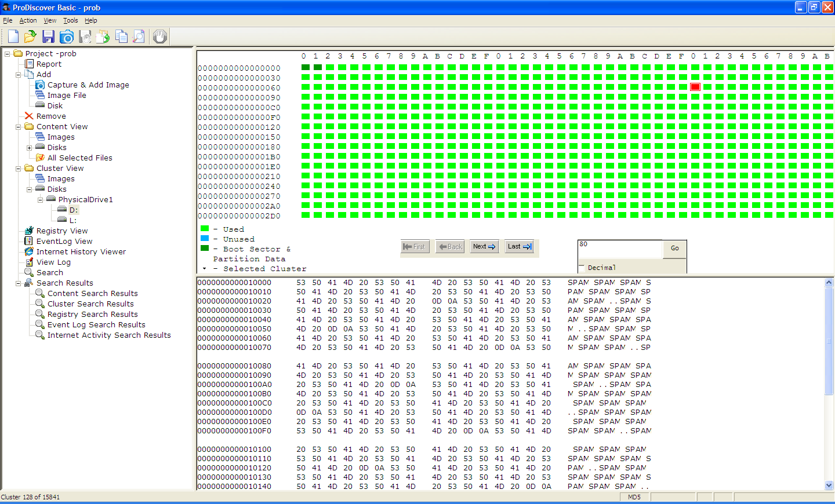Click the grayed floppy-with-gear toolbar icon
Viewport: 835px width, 504px height.
tap(85, 36)
